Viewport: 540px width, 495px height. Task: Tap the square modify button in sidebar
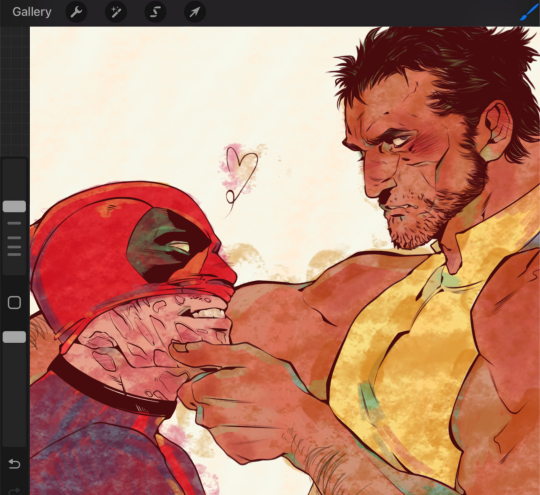click(14, 303)
